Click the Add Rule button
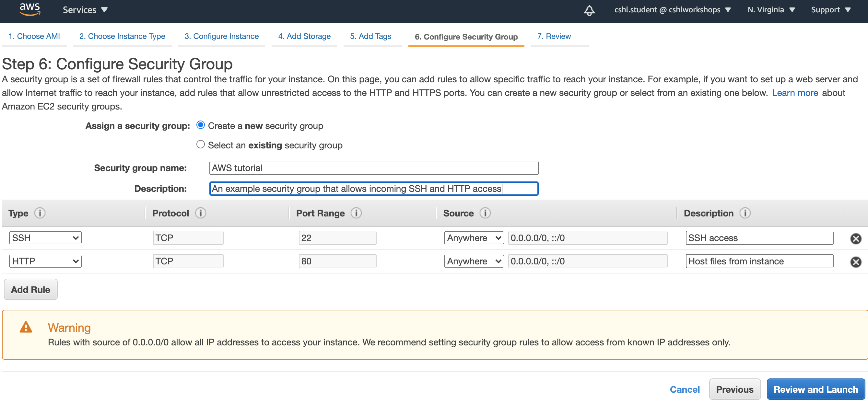Image resolution: width=868 pixels, height=405 pixels. point(31,289)
